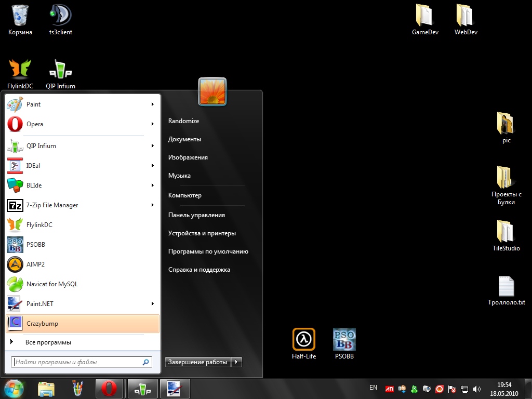Click the volume speaker tray icon
Image resolution: width=532 pixels, height=399 pixels.
pos(477,389)
